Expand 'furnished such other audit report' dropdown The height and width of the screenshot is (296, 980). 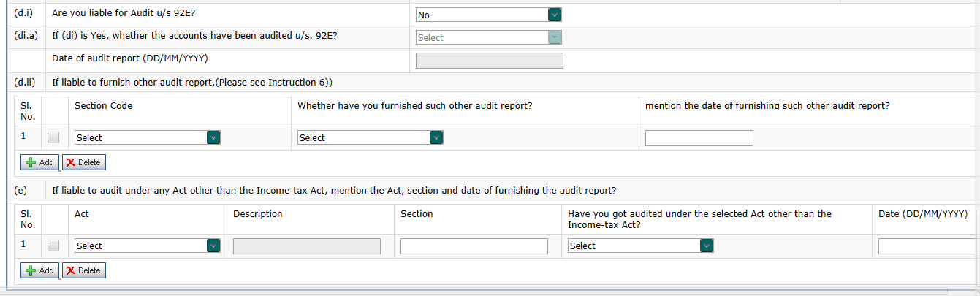click(x=370, y=137)
